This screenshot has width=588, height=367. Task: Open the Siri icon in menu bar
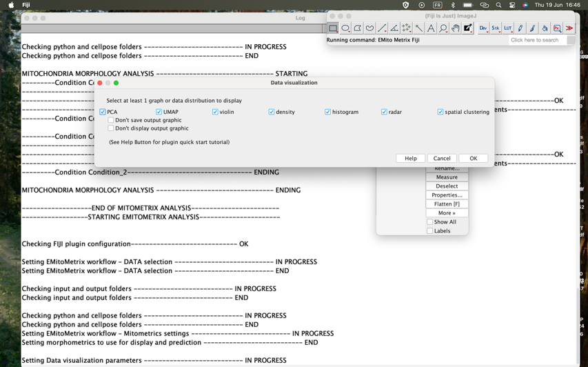(525, 5)
